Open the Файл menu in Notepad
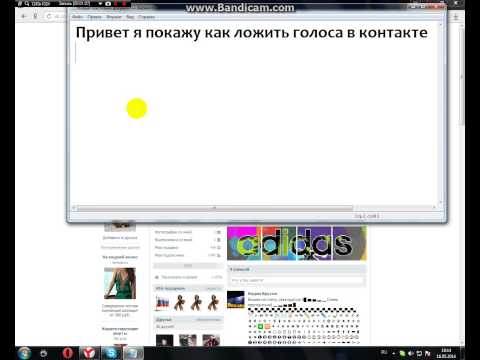 pos(78,17)
